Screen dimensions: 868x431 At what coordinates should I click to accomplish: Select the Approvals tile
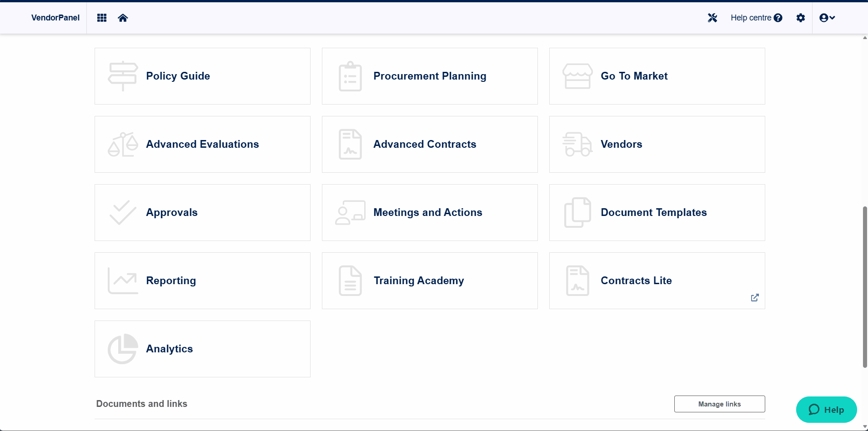202,212
